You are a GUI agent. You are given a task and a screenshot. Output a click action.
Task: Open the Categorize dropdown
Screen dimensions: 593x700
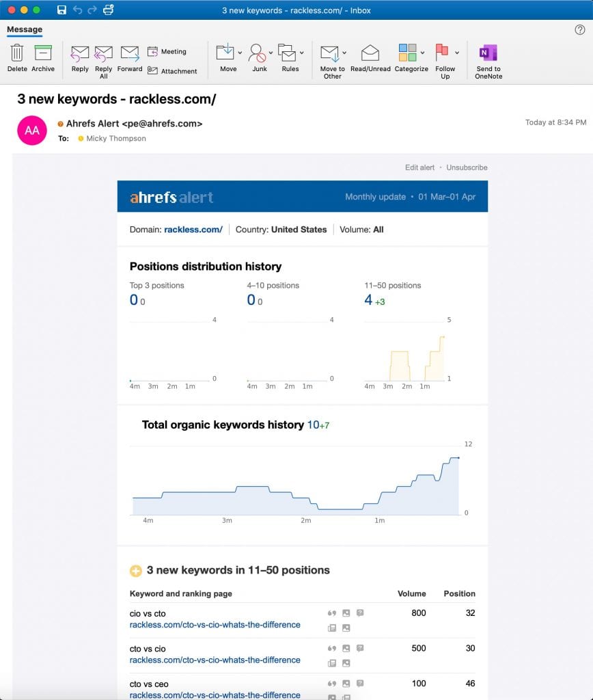click(423, 53)
